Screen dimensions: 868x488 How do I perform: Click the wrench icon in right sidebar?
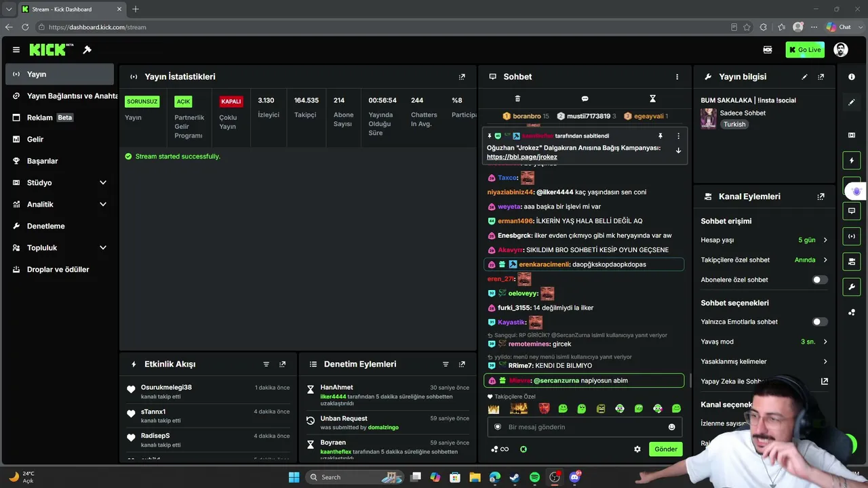(852, 287)
